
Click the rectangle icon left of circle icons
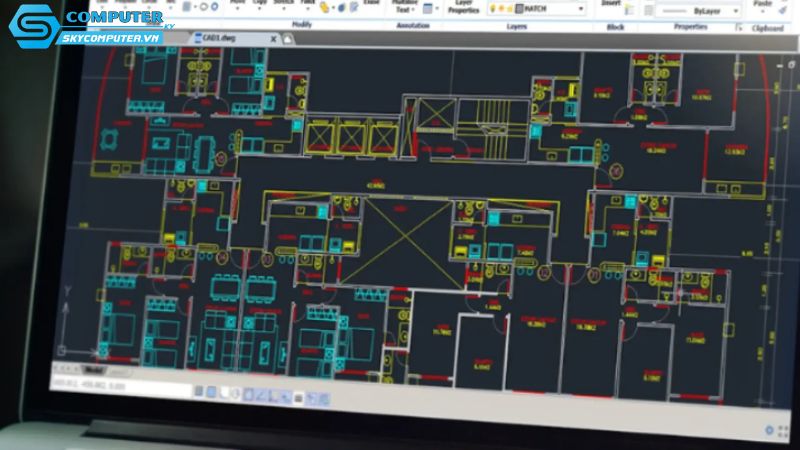click(187, 7)
